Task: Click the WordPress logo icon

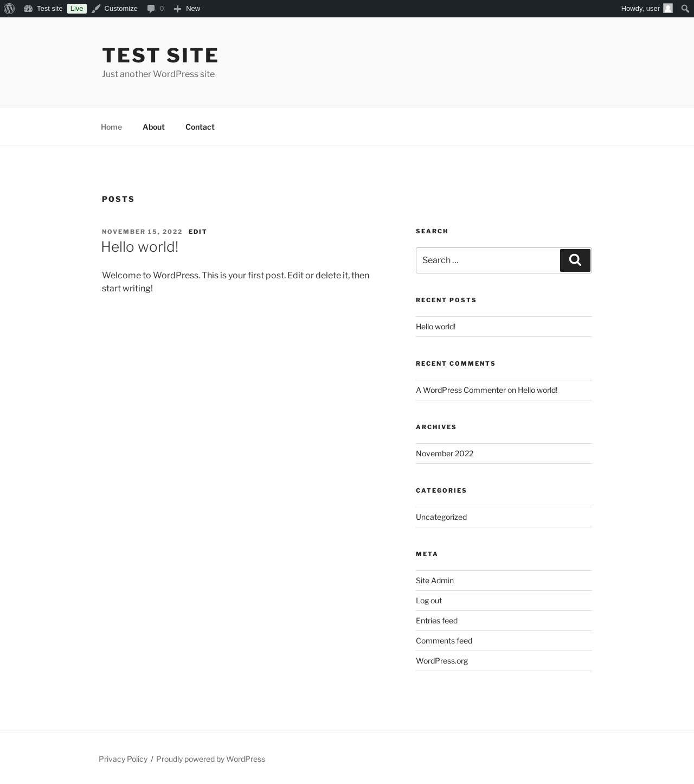Action: [9, 9]
